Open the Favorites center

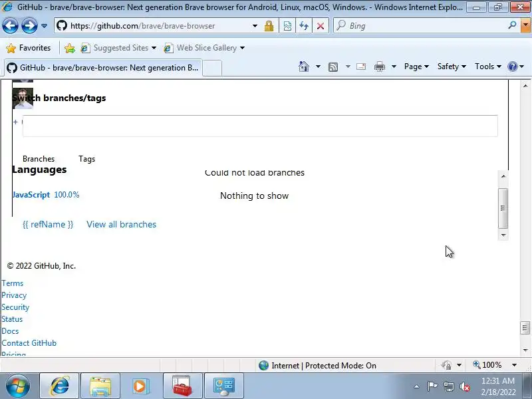pyautogui.click(x=29, y=48)
